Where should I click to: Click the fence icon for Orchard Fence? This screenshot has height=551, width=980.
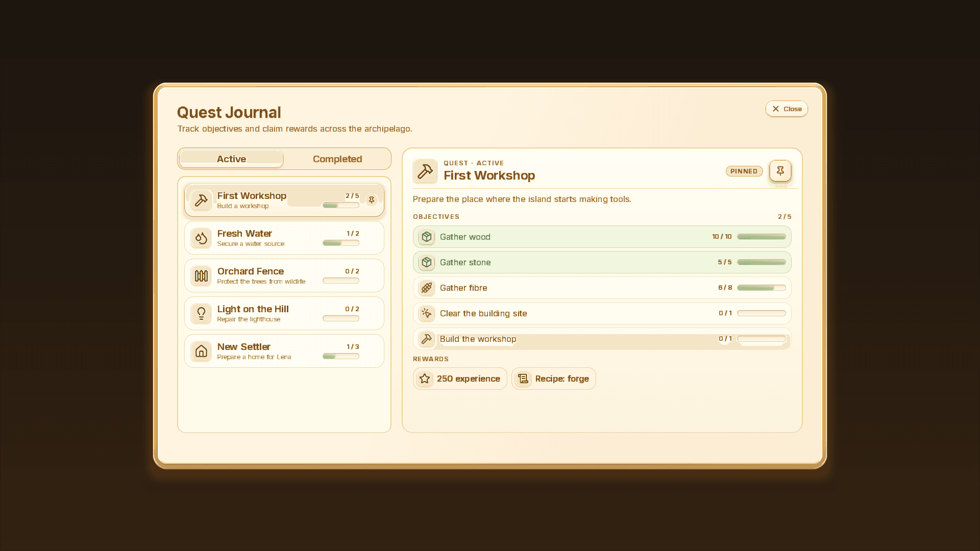coord(201,276)
